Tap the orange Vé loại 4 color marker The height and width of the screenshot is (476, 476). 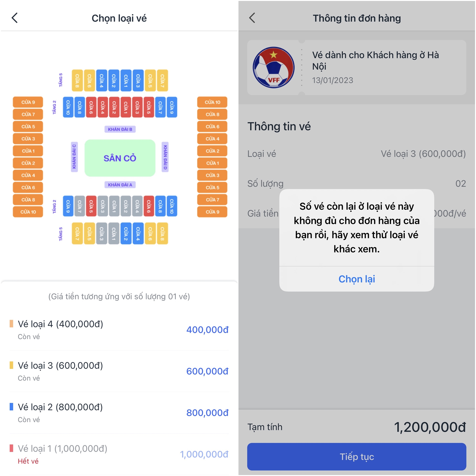[11, 324]
